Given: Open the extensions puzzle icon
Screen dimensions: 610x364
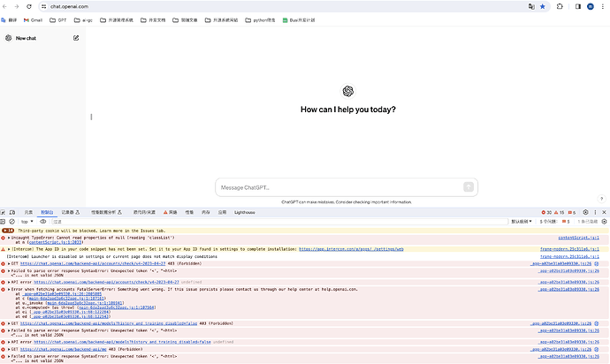Looking at the screenshot, I should point(560,6).
